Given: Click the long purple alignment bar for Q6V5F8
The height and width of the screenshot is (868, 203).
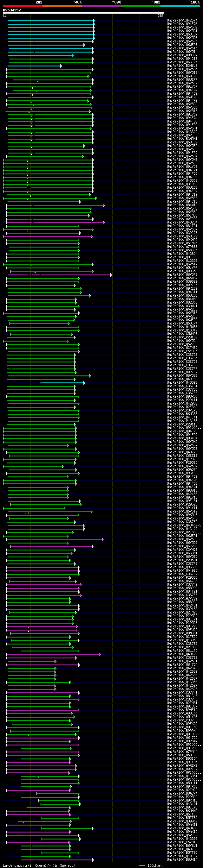Looking at the screenshot, I should (60, 275).
